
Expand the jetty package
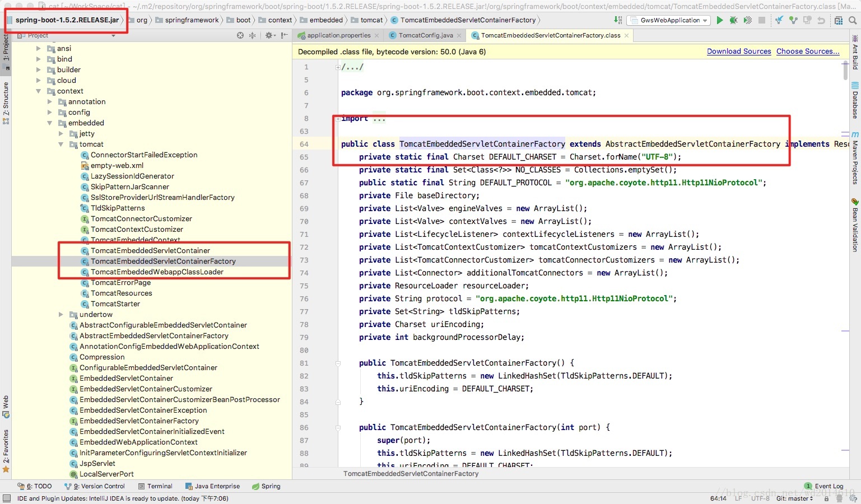pyautogui.click(x=61, y=134)
